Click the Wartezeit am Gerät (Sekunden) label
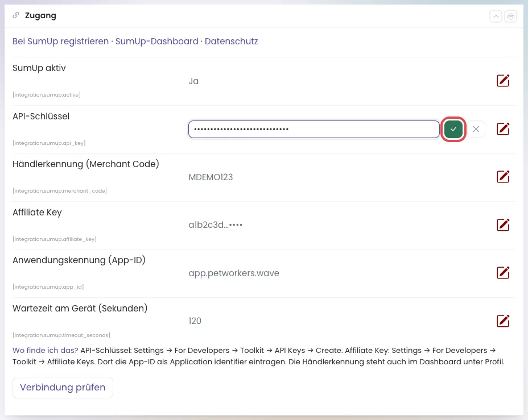The image size is (528, 420). pyautogui.click(x=80, y=309)
